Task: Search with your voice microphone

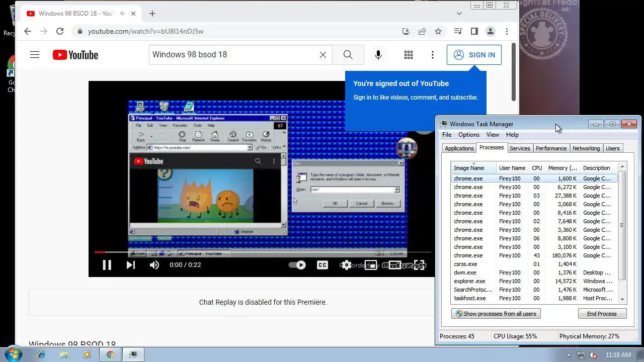Action: click(378, 55)
